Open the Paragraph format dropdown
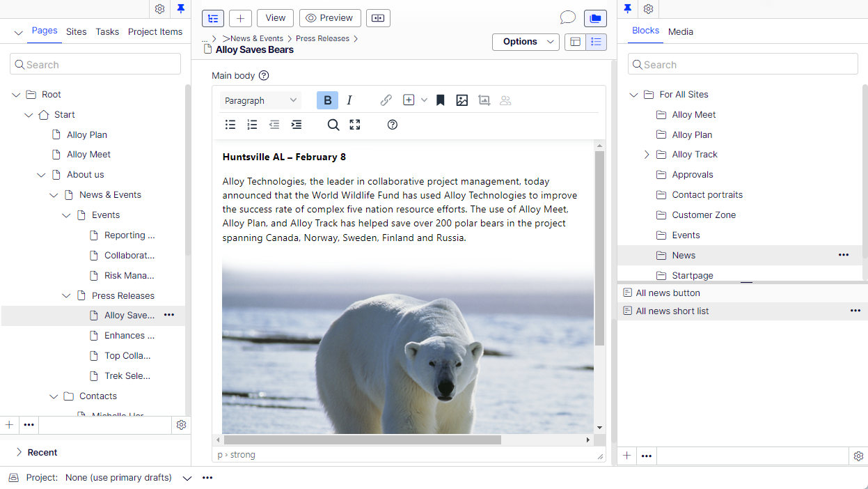868x489 pixels. (261, 100)
